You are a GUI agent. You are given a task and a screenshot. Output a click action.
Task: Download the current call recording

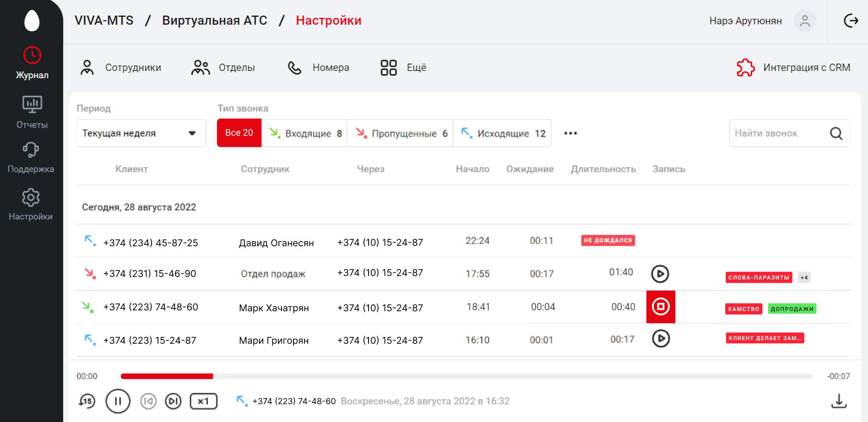pyautogui.click(x=839, y=401)
